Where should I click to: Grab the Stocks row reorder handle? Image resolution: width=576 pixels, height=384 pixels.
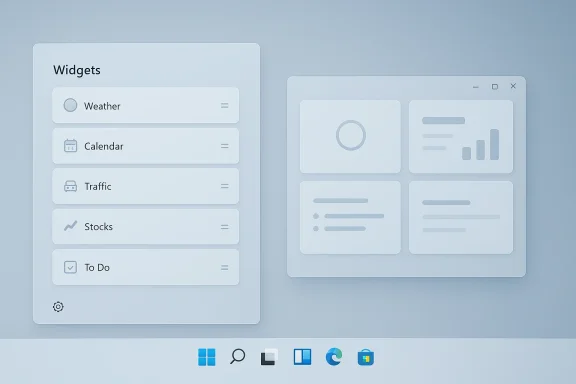(224, 227)
